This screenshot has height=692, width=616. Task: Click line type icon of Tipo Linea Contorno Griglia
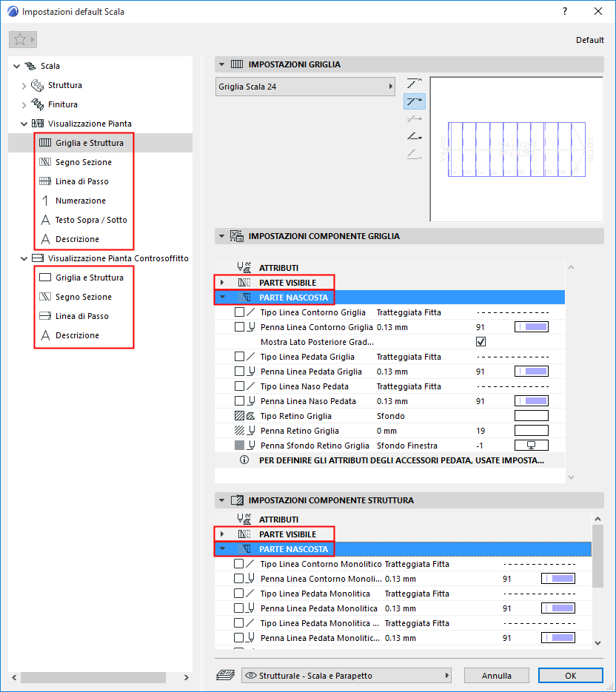tap(251, 312)
